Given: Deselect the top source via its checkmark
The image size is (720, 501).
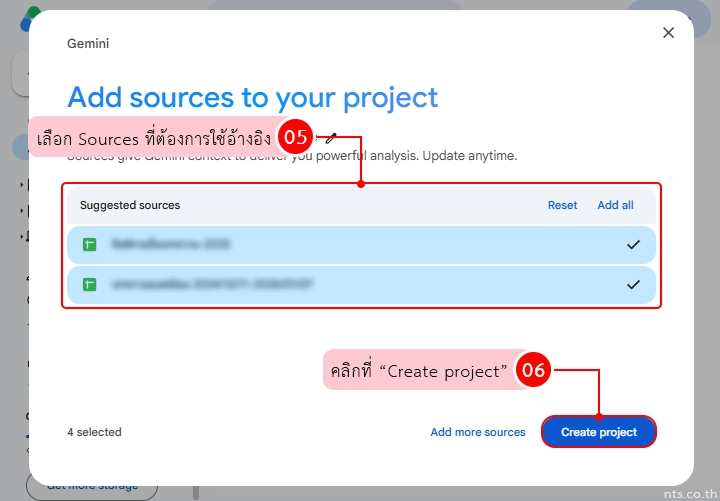Looking at the screenshot, I should (x=633, y=245).
